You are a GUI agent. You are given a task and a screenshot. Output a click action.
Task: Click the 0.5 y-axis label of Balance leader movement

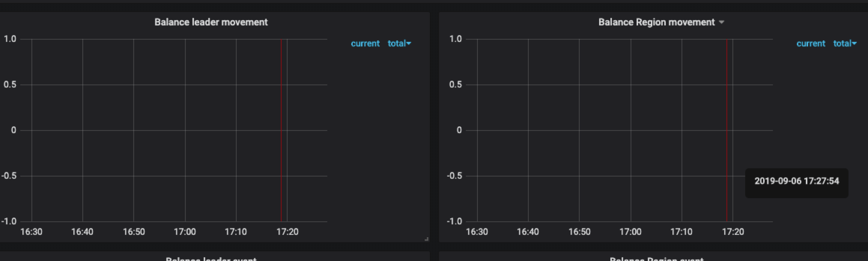(10, 85)
